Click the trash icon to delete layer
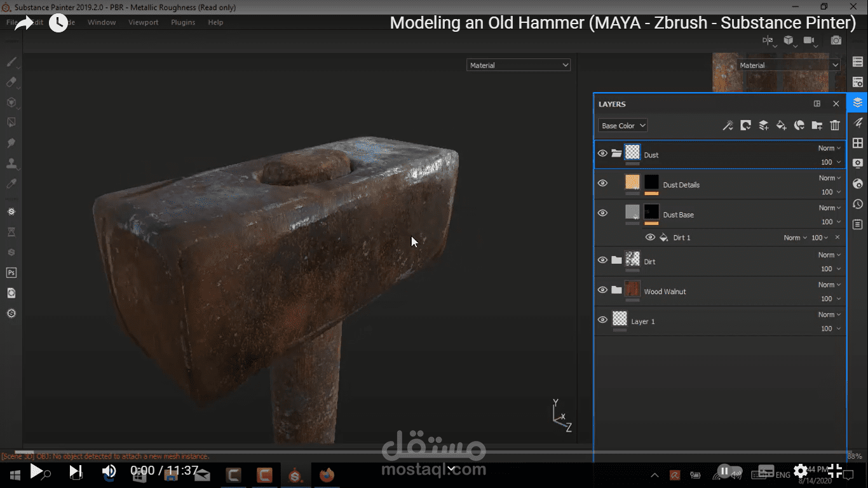Image resolution: width=868 pixels, height=488 pixels. point(835,125)
